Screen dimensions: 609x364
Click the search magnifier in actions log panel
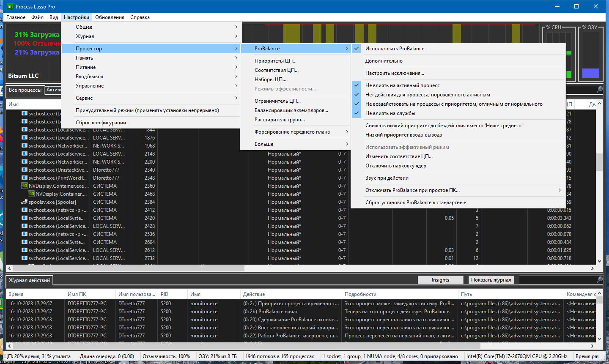(x=600, y=280)
